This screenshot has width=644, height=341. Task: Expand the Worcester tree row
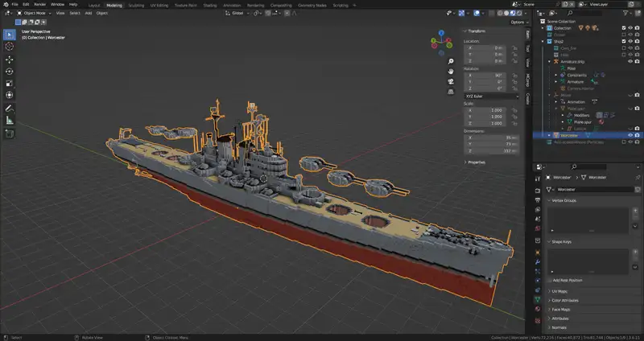pyautogui.click(x=550, y=135)
